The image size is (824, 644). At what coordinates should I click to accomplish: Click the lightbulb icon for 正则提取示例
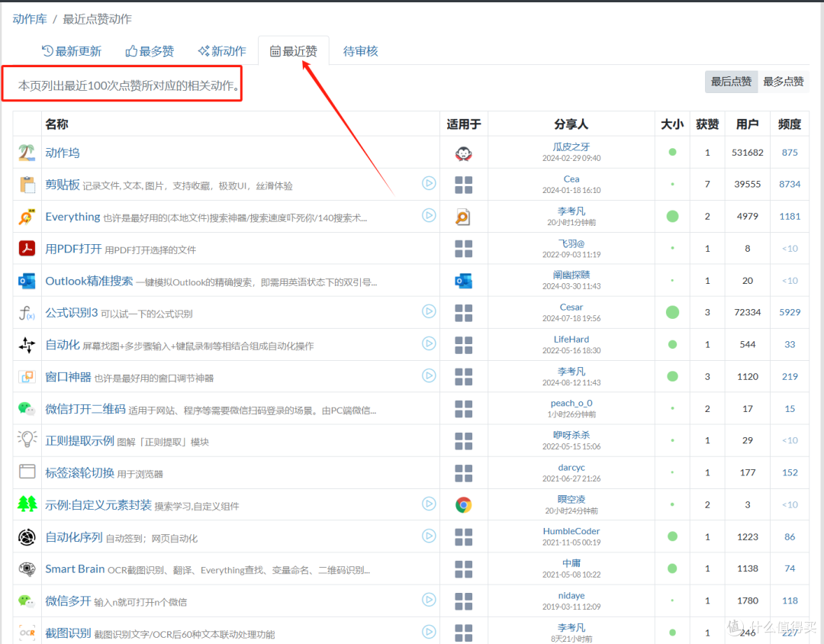click(x=27, y=439)
